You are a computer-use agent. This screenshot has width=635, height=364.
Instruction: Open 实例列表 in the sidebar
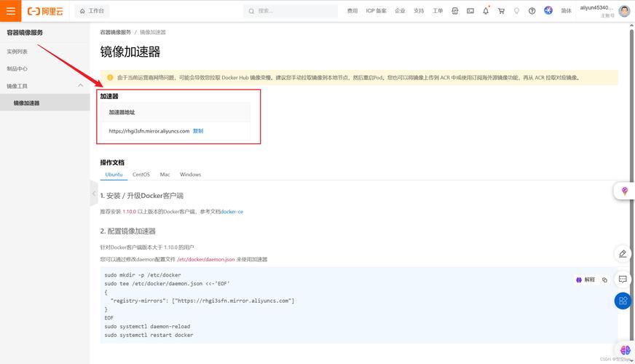point(17,52)
